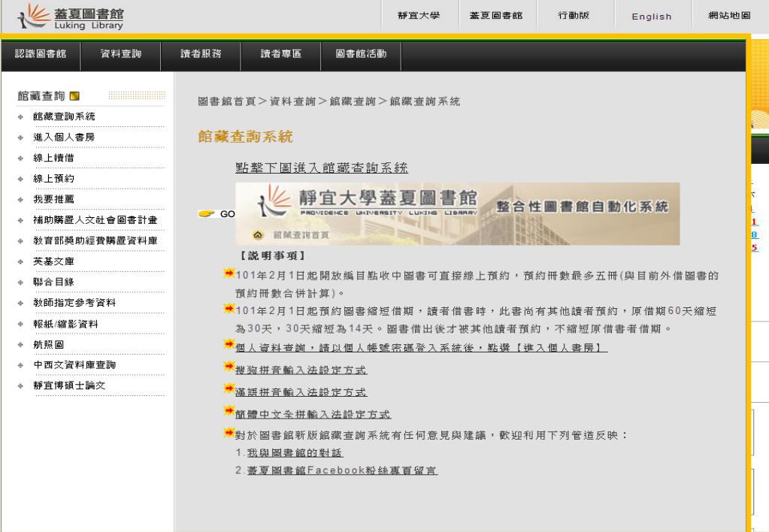
Task: Open 教師指定參考資料 in the sidebar
Action: coord(74,303)
